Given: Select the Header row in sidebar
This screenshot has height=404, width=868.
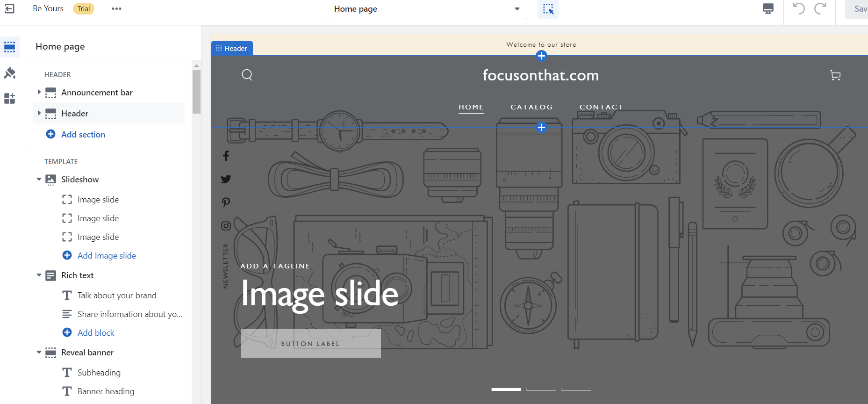Looking at the screenshot, I should click(108, 113).
